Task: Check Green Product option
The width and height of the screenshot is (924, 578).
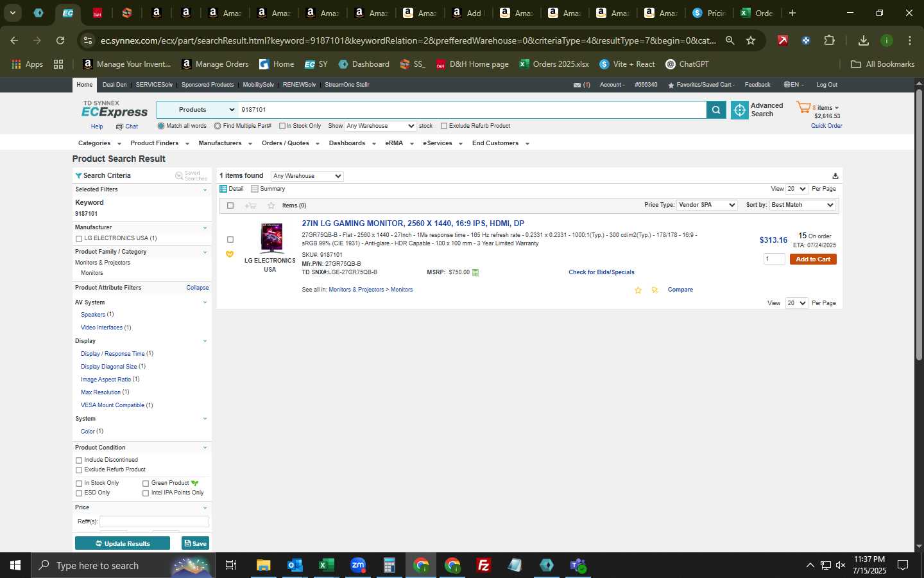Action: (x=146, y=483)
